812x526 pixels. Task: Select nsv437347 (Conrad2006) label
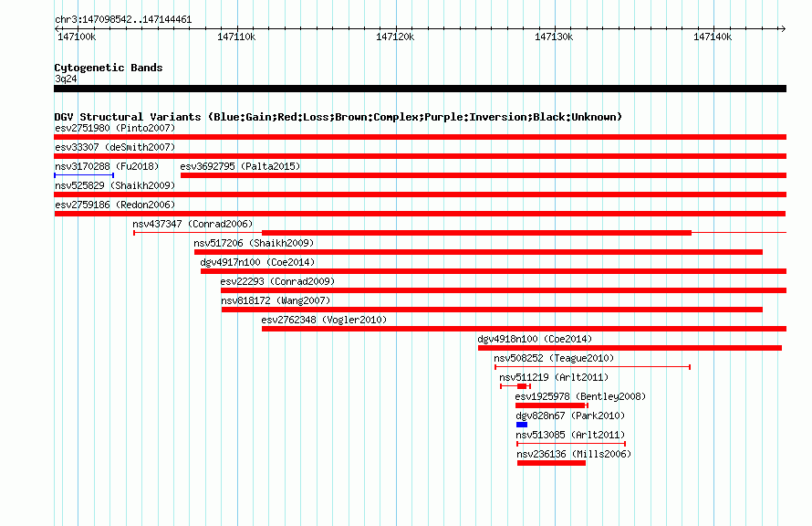click(193, 224)
